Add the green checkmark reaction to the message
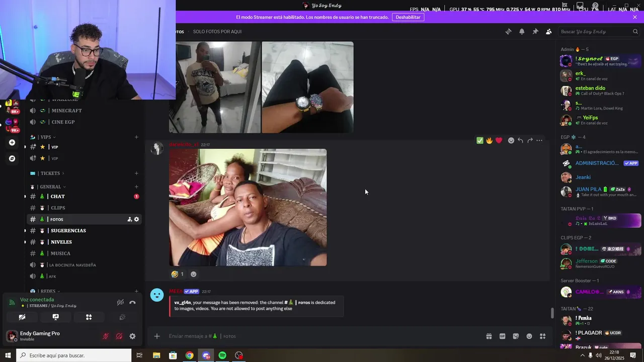644x362 pixels. [x=479, y=140]
